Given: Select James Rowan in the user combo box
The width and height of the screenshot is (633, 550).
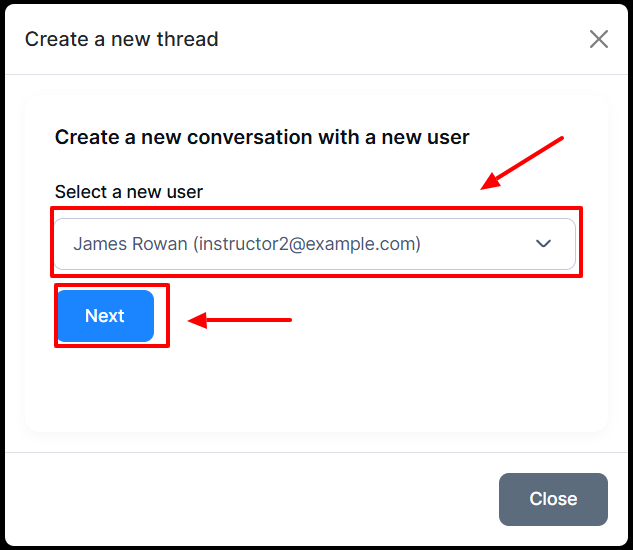Looking at the screenshot, I should pyautogui.click(x=314, y=244).
